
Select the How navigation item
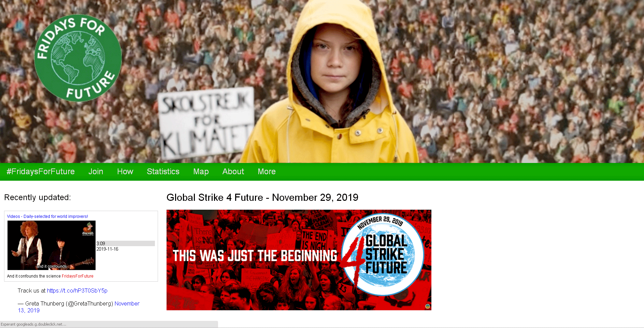[125, 172]
